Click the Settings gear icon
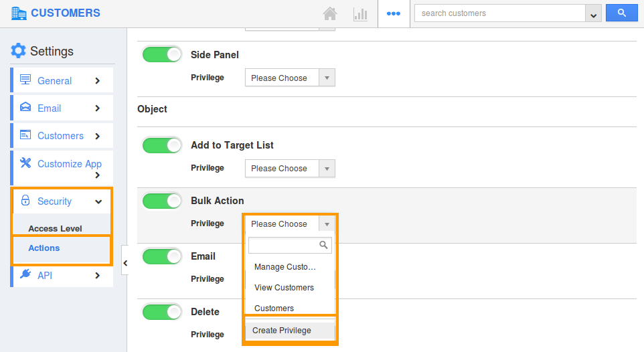The image size is (644, 352). pyautogui.click(x=18, y=51)
